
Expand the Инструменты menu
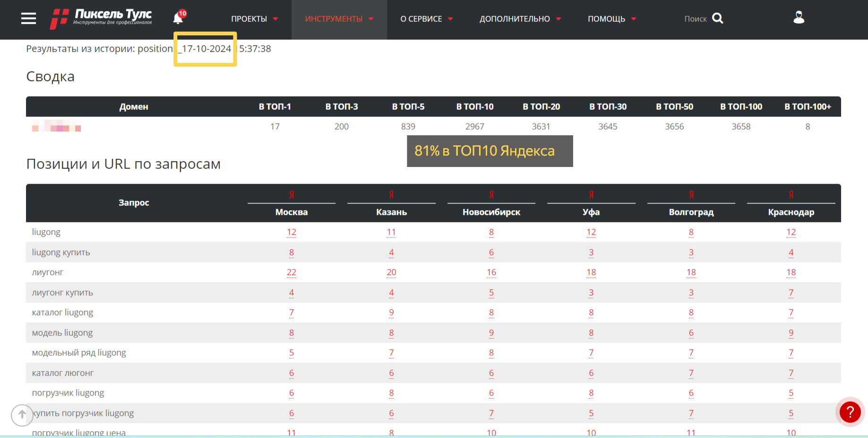pos(339,19)
